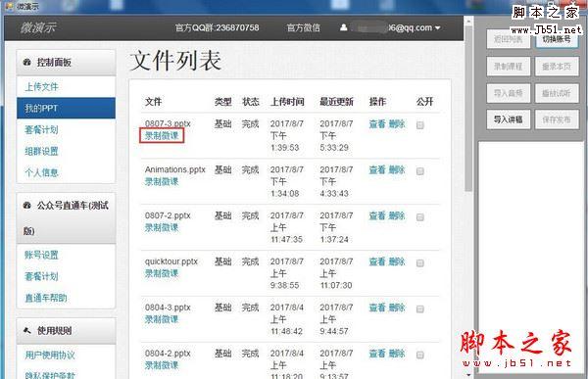Screen dimensions: 588x379
Task: Click 录制微课 under quicktour.pptx
Action: pyautogui.click(x=162, y=273)
